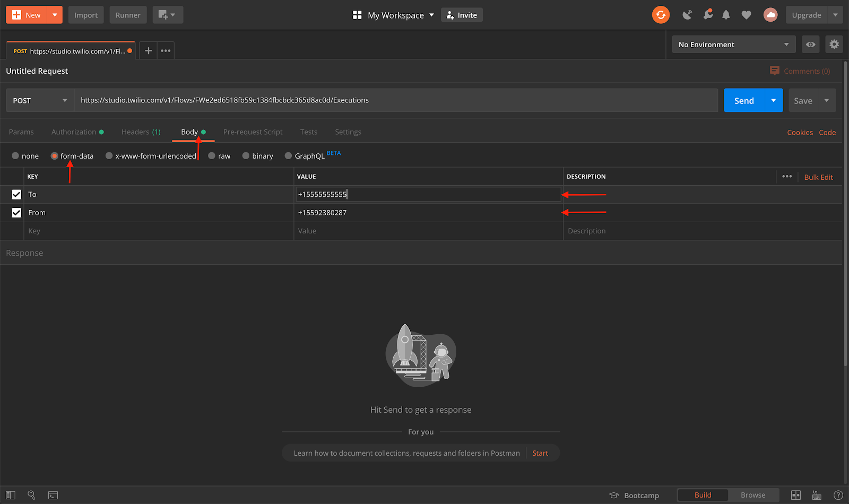
Task: Click the Runner button
Action: 128,15
